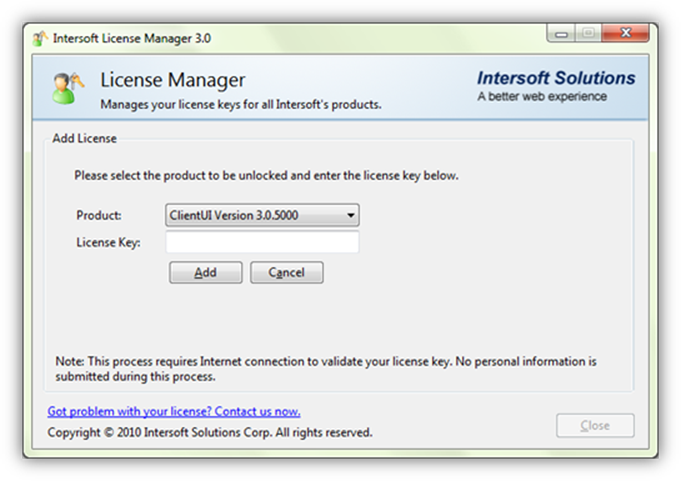The image size is (681, 481).
Task: Click the 'Product:' label
Action: 99,215
